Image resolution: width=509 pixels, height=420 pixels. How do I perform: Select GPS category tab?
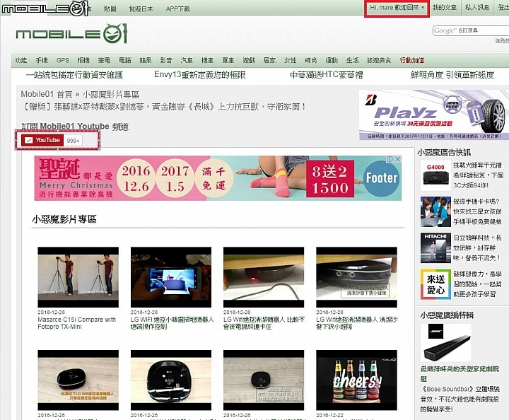pyautogui.click(x=62, y=60)
